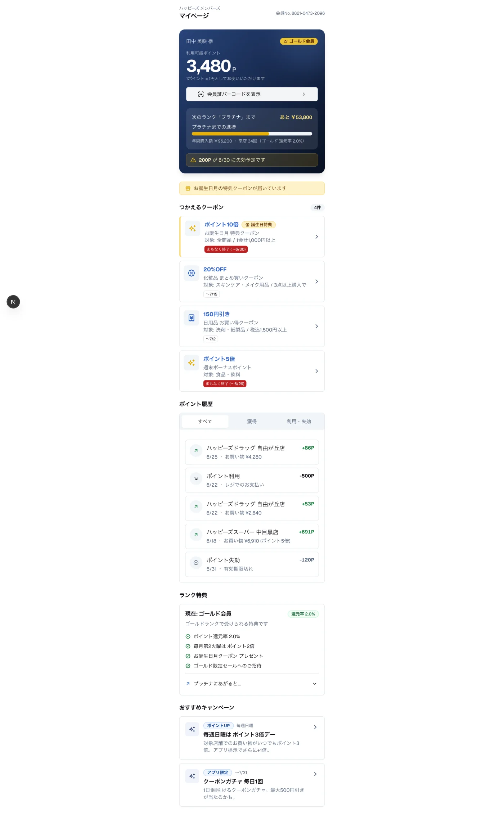
Task: Click the まもなく終了 (~6/30) tag
Action: point(226,249)
